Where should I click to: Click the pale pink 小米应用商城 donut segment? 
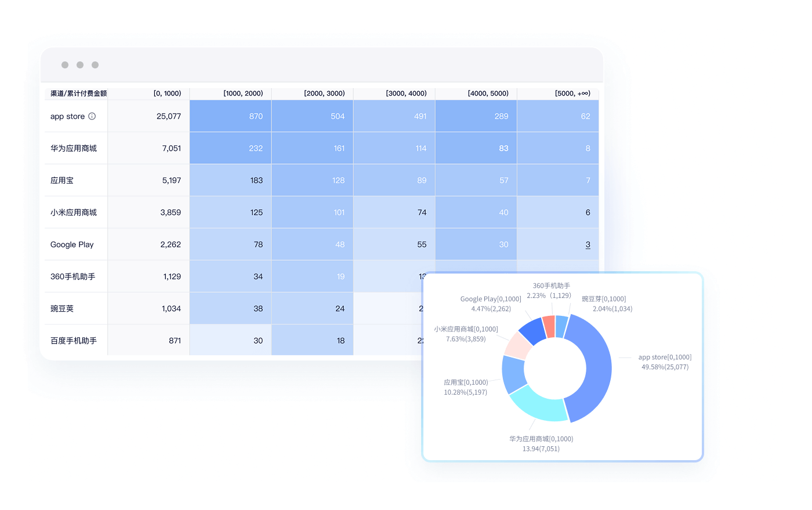click(x=516, y=346)
